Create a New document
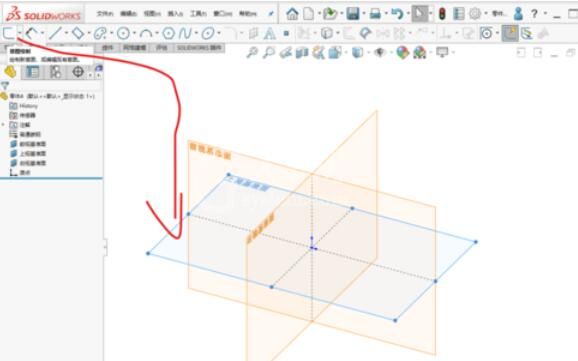The width and height of the screenshot is (578, 361). point(309,14)
